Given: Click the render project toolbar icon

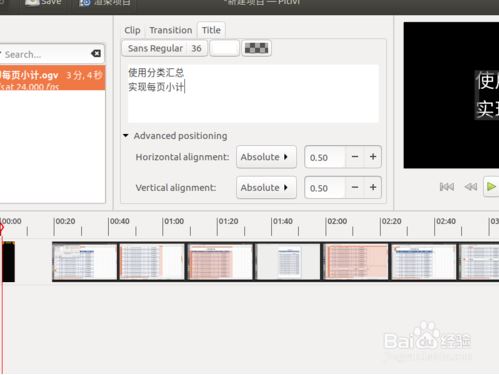Looking at the screenshot, I should [85, 3].
